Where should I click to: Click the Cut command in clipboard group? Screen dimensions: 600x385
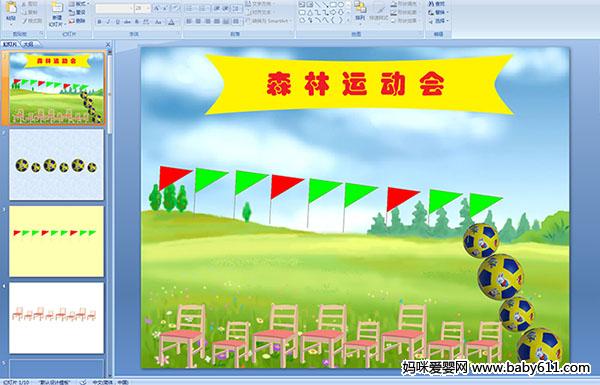[29, 4]
